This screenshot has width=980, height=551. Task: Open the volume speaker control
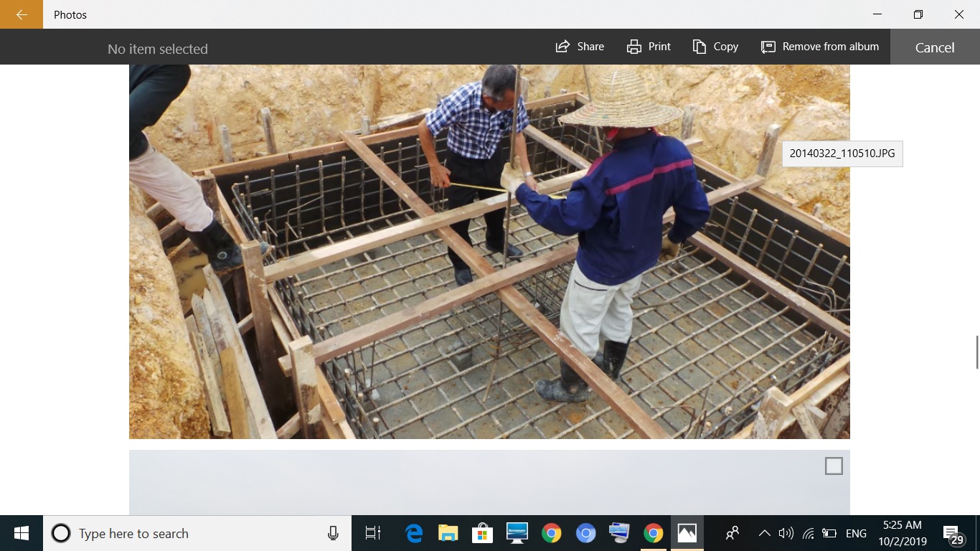[x=786, y=533]
